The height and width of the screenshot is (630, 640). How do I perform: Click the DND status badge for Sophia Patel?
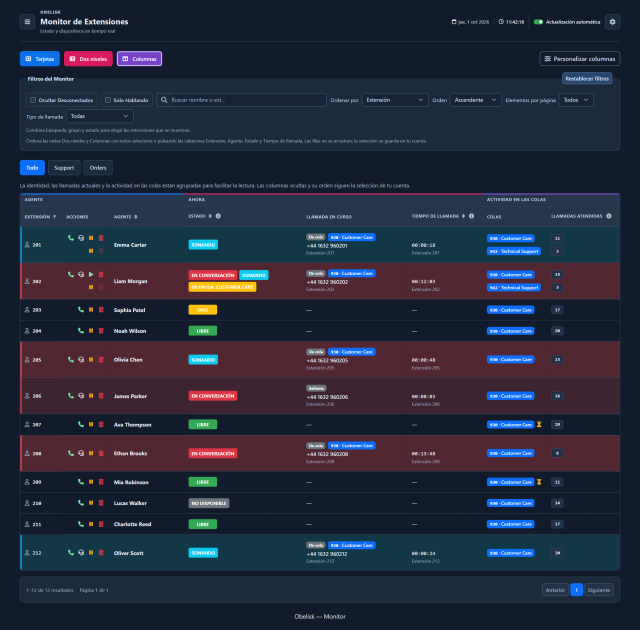click(x=202, y=310)
